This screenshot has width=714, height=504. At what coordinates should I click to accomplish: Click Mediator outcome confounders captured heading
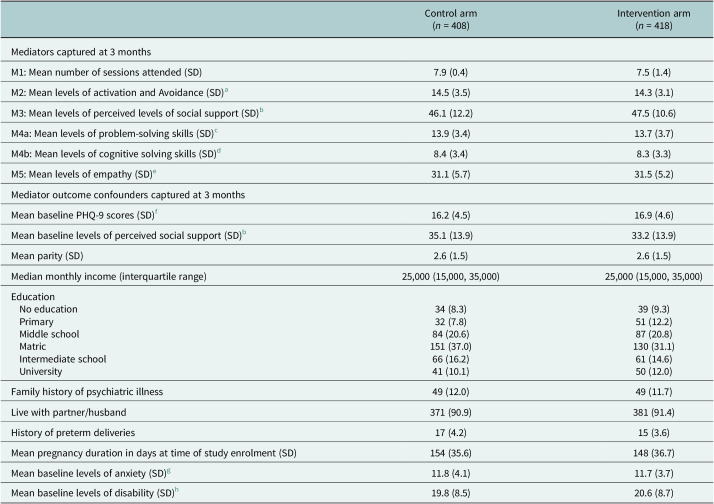128,195
